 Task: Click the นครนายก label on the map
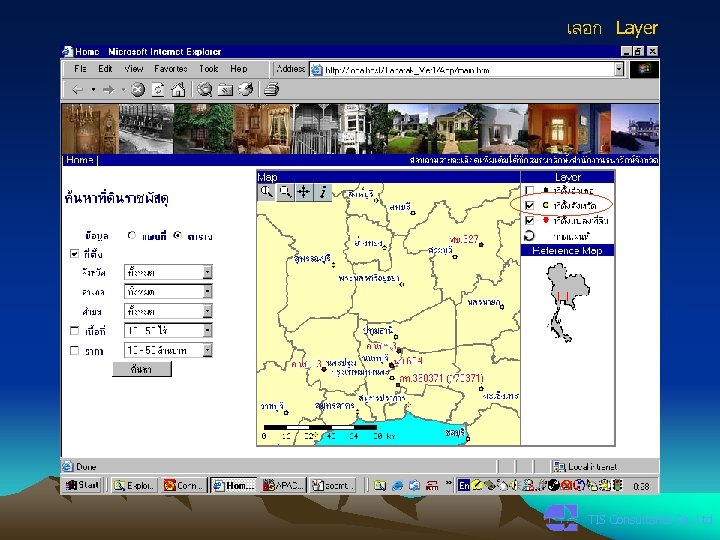click(x=484, y=302)
